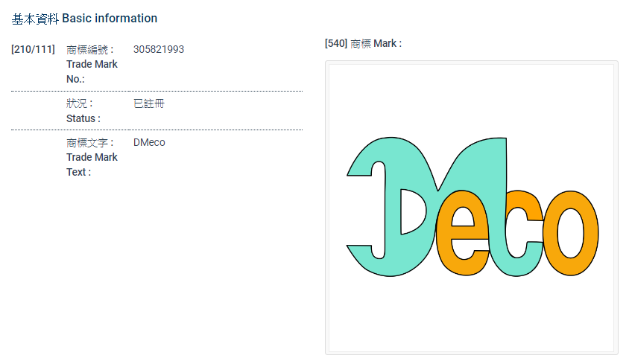Click the English "Status :" label
This screenshot has height=364, width=629.
coord(83,118)
